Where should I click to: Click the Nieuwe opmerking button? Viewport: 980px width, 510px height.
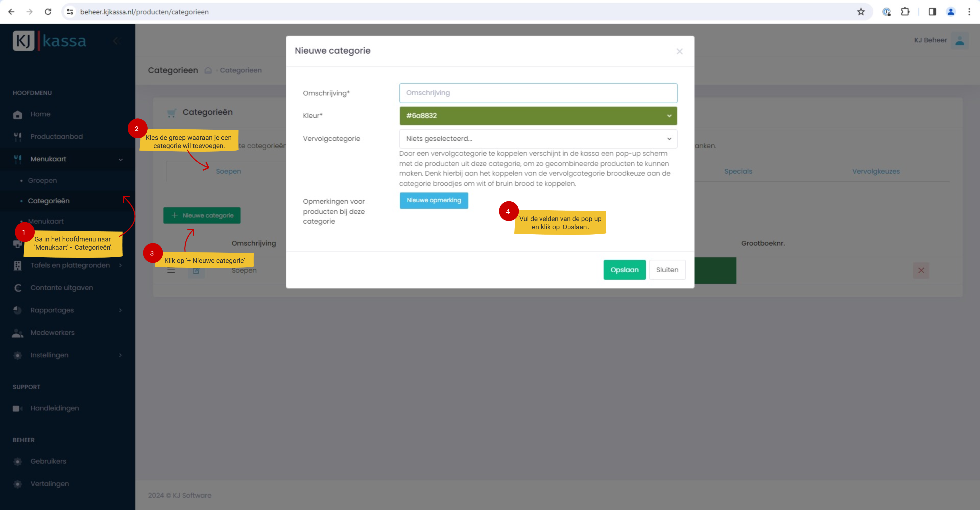point(434,200)
